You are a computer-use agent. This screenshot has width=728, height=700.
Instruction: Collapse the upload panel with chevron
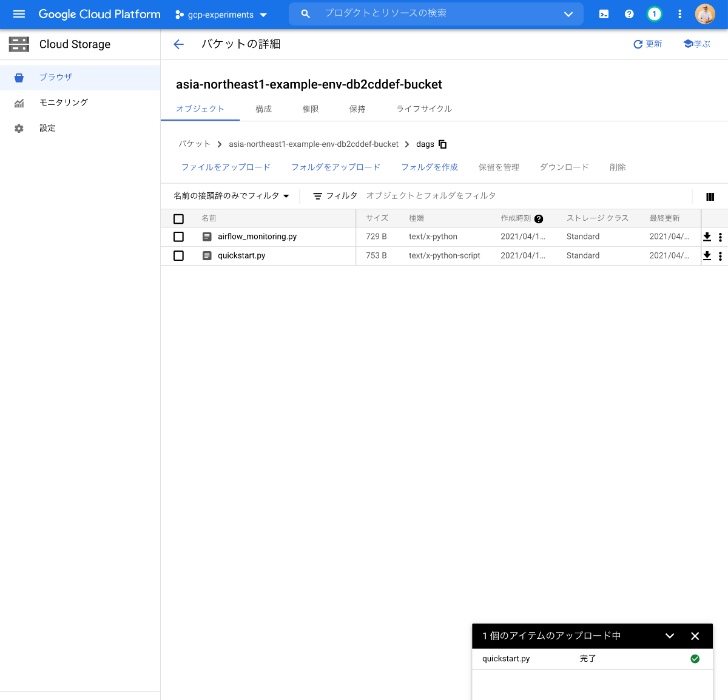click(670, 636)
